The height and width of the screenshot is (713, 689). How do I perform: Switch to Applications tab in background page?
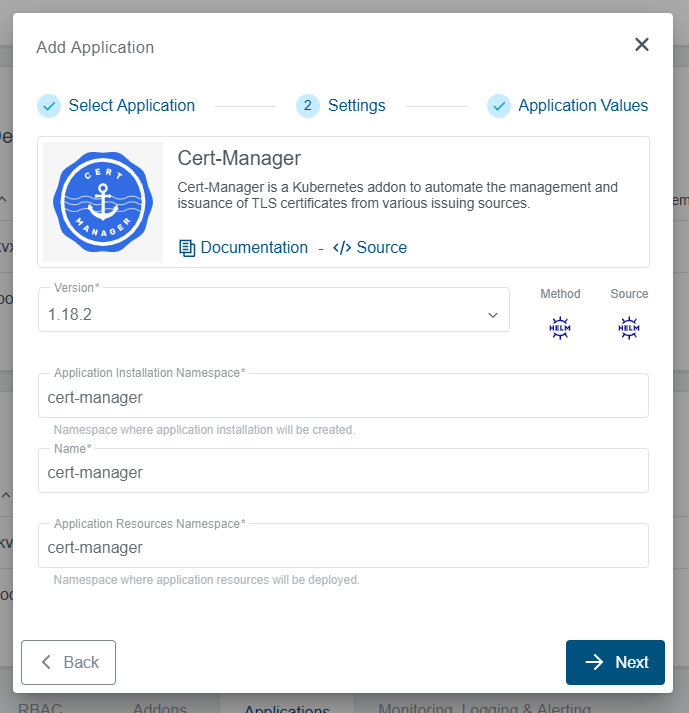[287, 707]
